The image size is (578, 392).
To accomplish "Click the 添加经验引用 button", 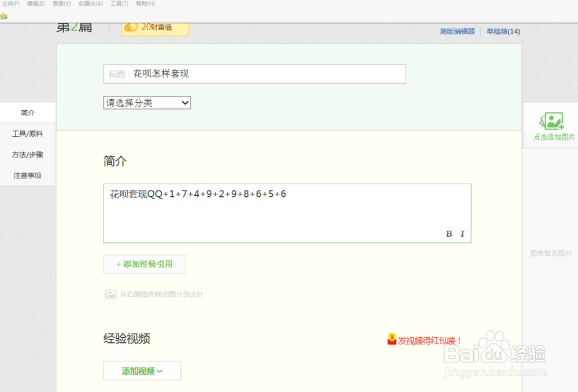I will click(x=144, y=264).
